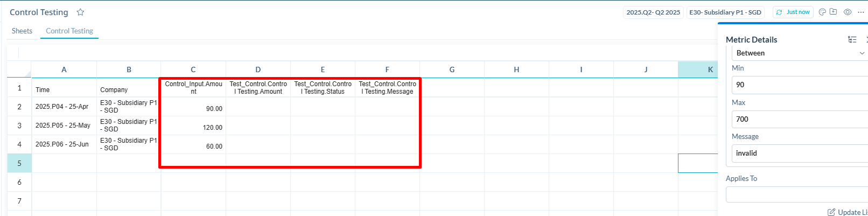Select column H header

click(516, 69)
